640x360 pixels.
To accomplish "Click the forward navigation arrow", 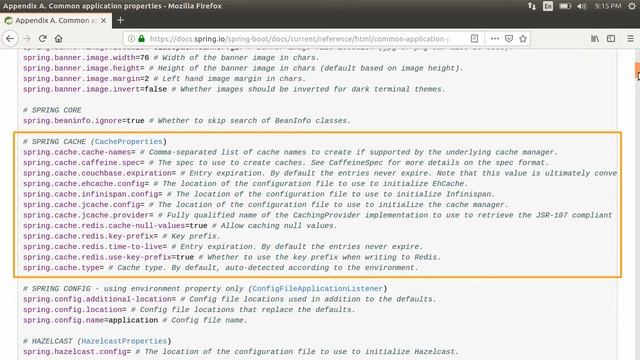I will click(27, 39).
